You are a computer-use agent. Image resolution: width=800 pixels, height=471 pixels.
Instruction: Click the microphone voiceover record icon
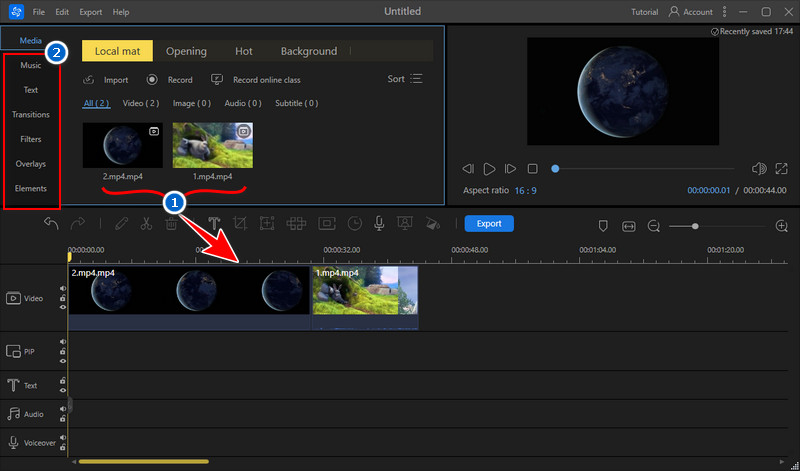point(379,224)
